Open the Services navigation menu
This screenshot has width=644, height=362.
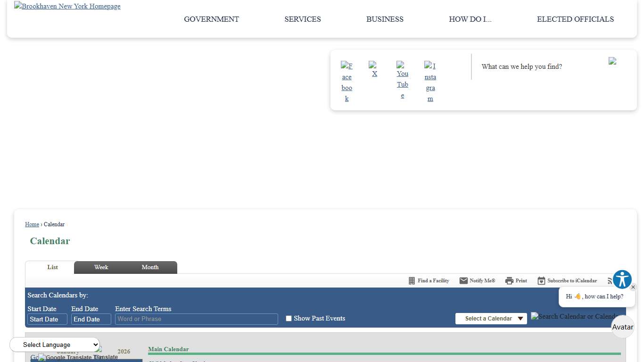click(303, 19)
